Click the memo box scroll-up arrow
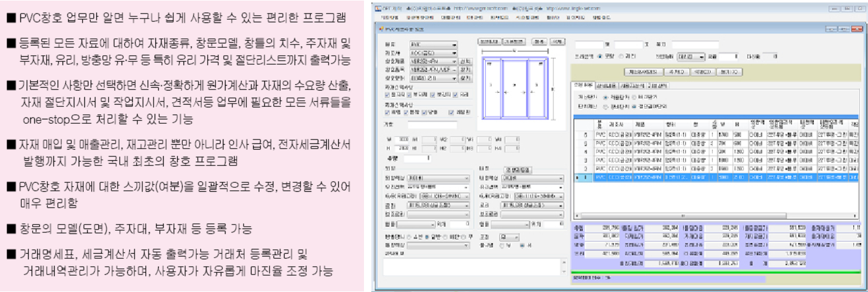The image size is (868, 292). pos(563,262)
